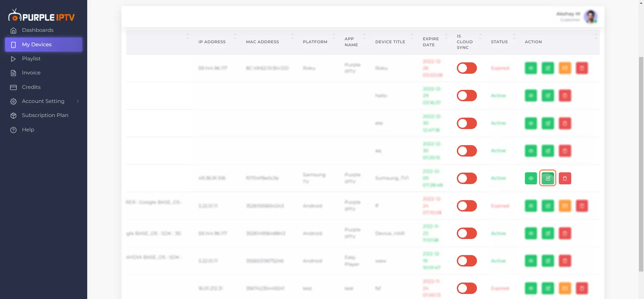
Task: Open the user profile avatar
Action: [x=591, y=16]
